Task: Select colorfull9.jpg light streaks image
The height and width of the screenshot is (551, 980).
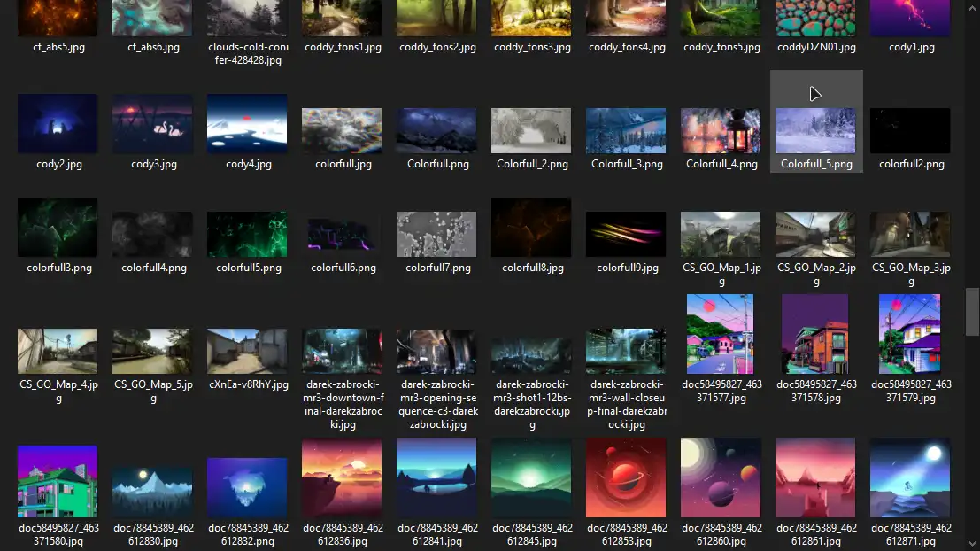Action: click(626, 234)
